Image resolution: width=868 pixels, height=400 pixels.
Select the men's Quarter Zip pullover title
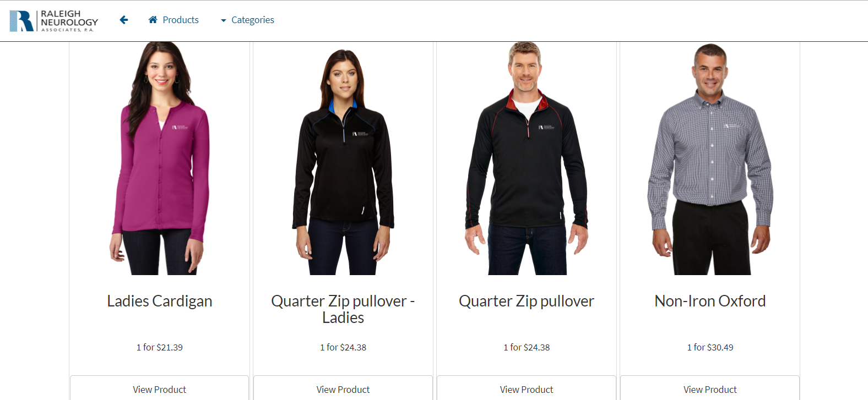[x=527, y=301]
